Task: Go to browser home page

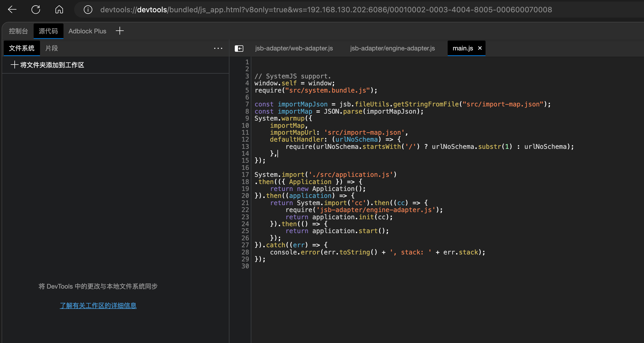Action: click(59, 10)
